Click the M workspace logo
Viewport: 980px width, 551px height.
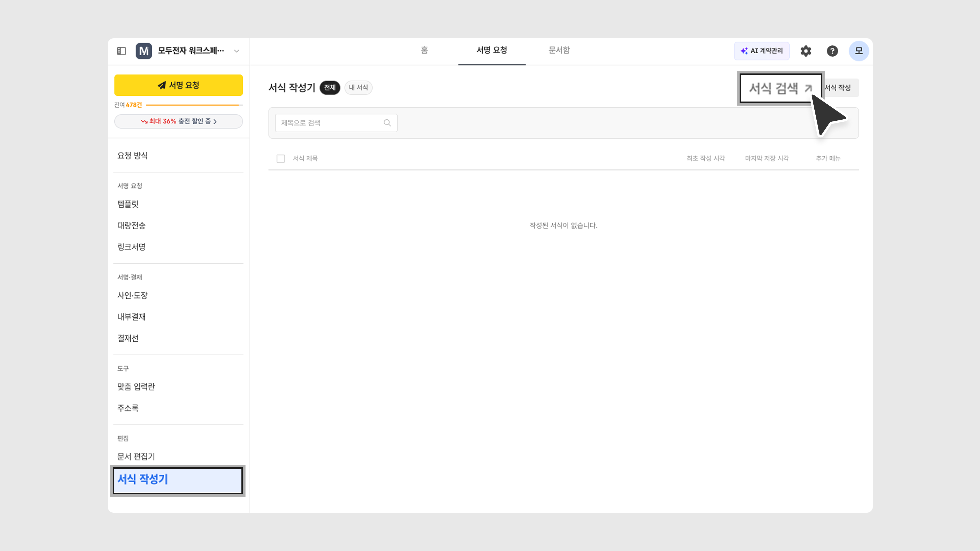144,51
